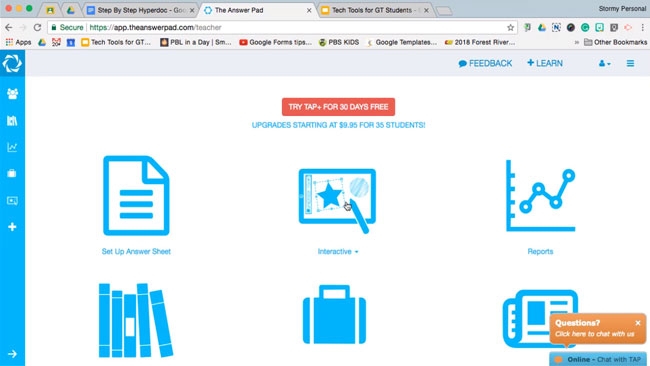Screen dimensions: 650x366
Task: Open the Chrome three-dot menu
Action: coord(643,27)
